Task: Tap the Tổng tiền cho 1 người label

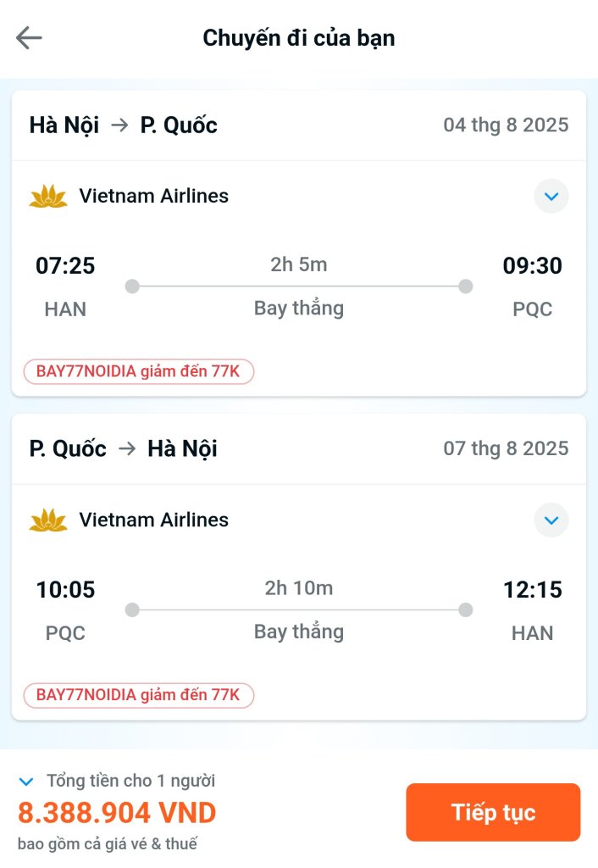Action: [131, 781]
